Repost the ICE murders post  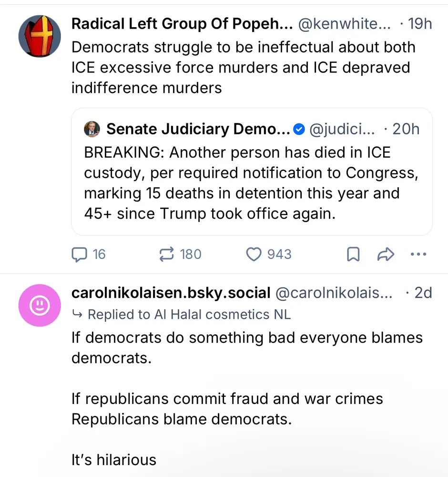pyautogui.click(x=166, y=254)
